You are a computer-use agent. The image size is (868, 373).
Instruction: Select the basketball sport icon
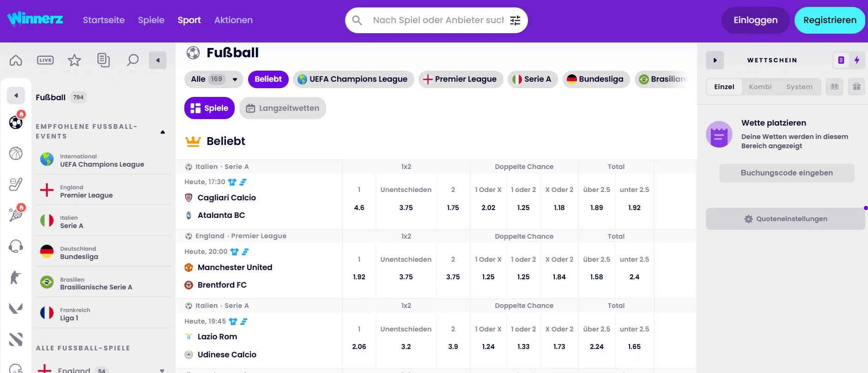click(16, 153)
